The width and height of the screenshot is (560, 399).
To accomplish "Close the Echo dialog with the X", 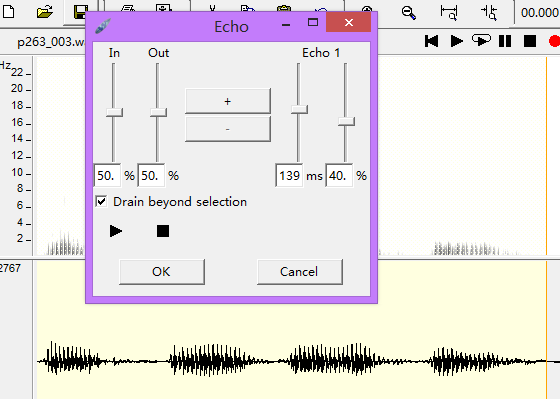I will coord(349,23).
